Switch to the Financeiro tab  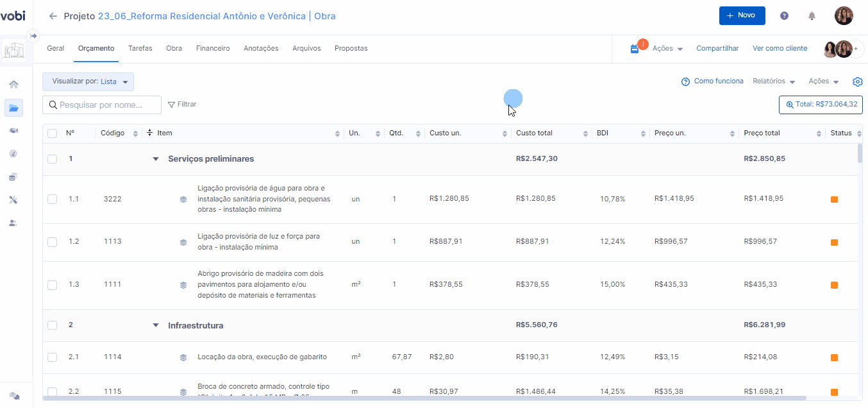click(213, 49)
